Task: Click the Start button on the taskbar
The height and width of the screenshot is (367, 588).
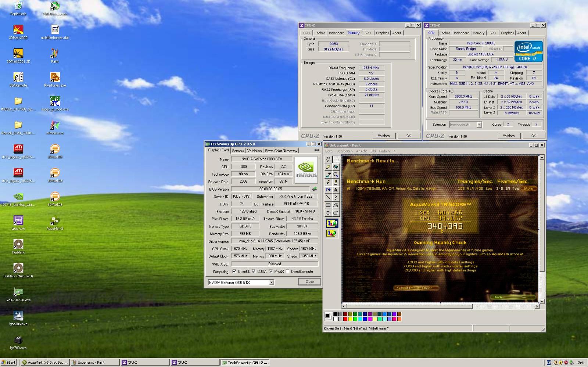Action: point(8,362)
